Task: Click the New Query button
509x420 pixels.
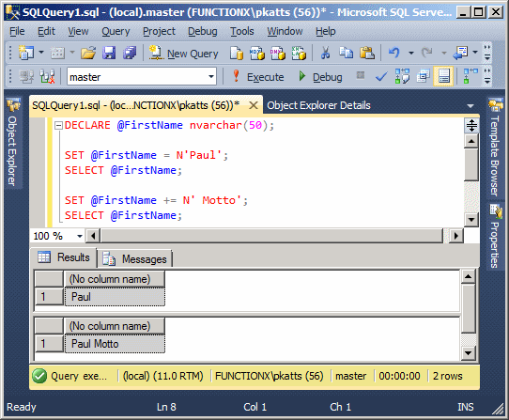Action: [184, 53]
